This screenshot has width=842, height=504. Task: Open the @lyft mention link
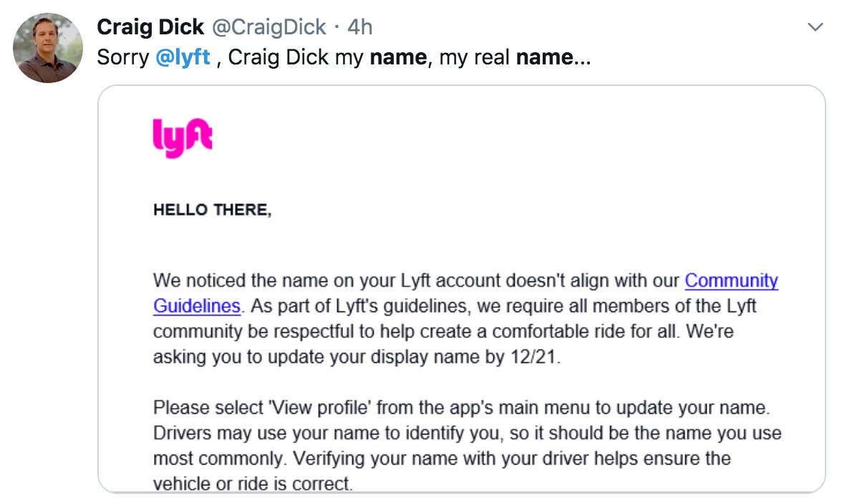pyautogui.click(x=183, y=57)
